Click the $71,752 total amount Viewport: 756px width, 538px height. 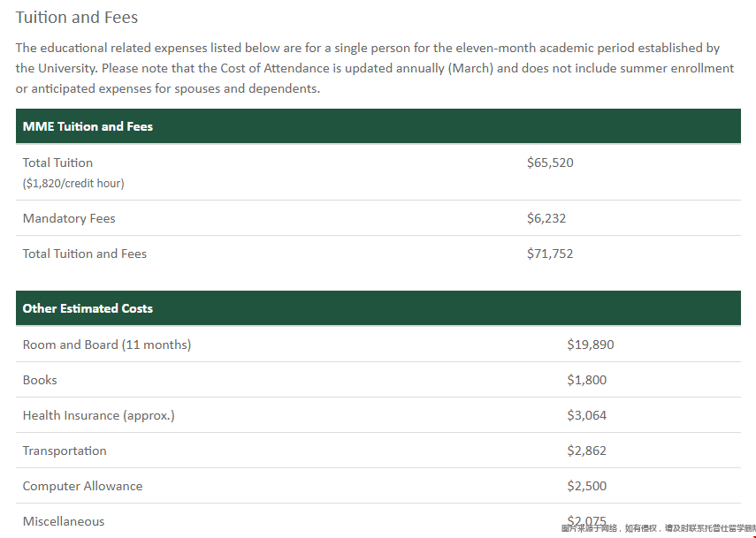550,254
